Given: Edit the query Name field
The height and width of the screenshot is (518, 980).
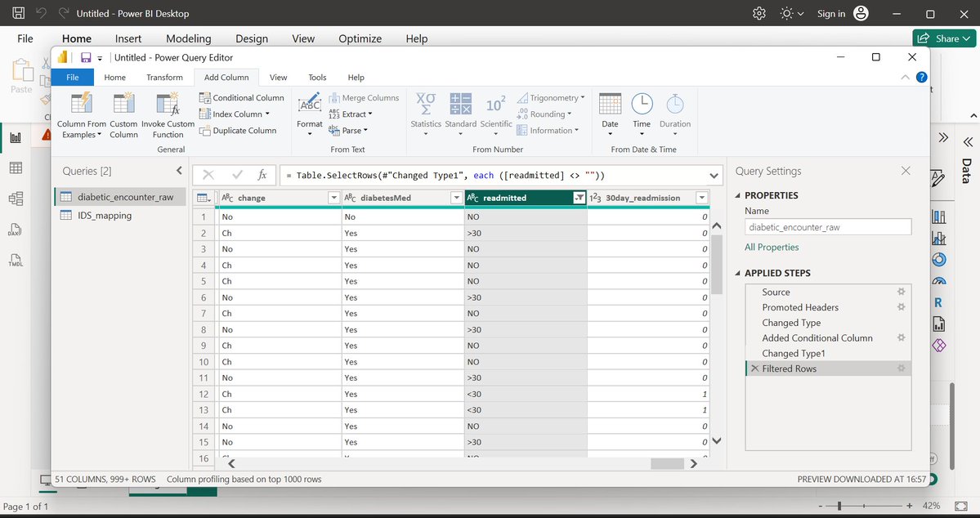Looking at the screenshot, I should coord(828,227).
